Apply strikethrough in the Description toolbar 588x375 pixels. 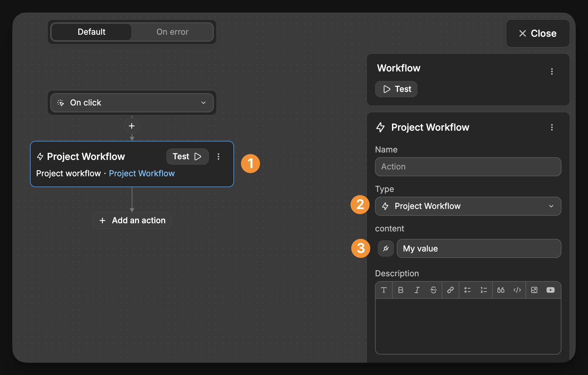434,290
